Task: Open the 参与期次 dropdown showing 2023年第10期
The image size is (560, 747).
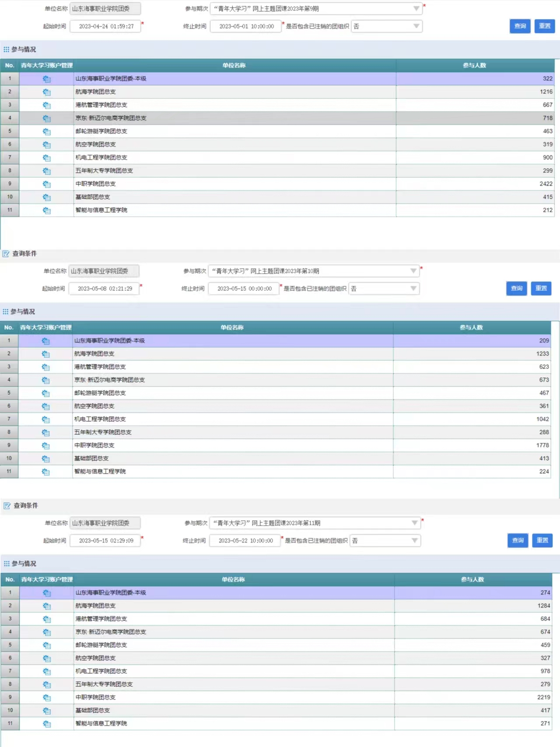Action: click(413, 271)
